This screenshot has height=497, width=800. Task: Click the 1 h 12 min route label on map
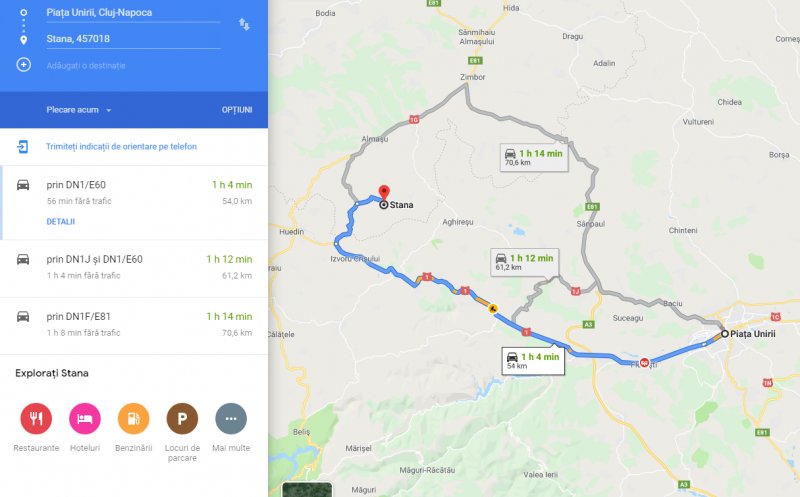tap(524, 262)
